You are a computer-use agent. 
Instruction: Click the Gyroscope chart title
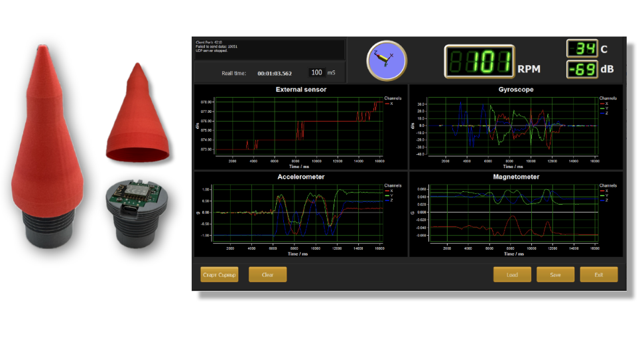[x=516, y=89]
